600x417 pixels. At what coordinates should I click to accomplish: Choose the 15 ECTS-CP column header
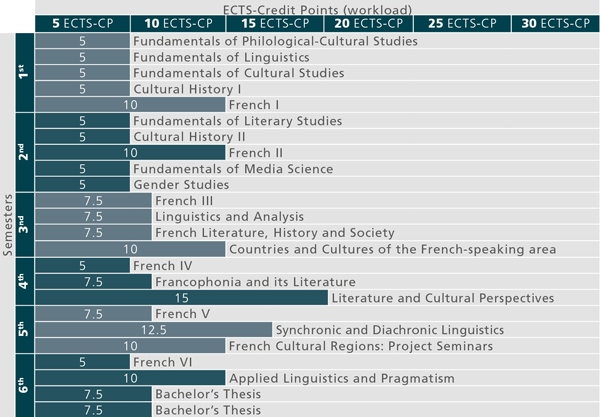(x=273, y=22)
